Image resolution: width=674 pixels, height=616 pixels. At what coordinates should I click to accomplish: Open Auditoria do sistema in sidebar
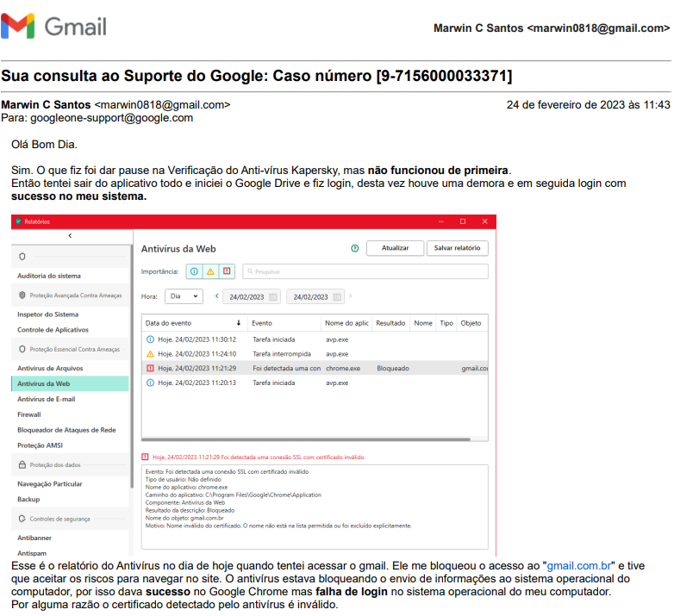click(x=49, y=276)
